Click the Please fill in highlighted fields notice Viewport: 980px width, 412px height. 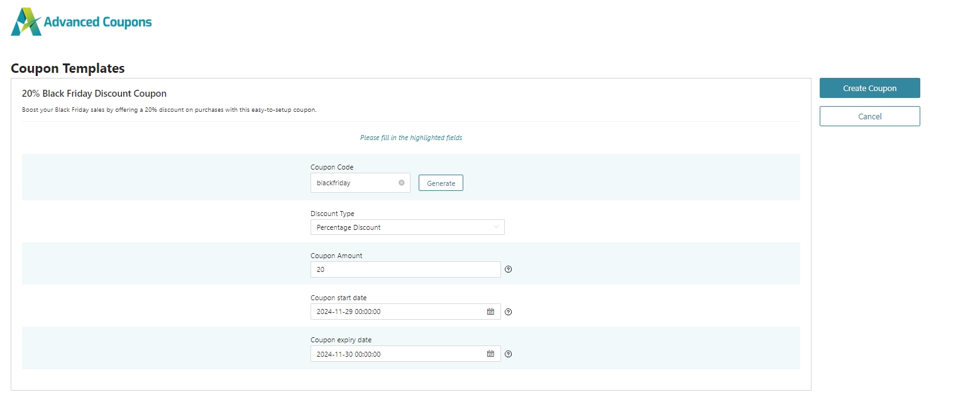410,137
